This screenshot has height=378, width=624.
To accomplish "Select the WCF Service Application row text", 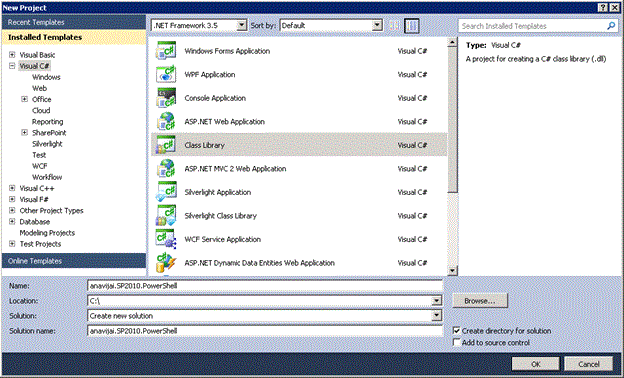I will pos(222,239).
